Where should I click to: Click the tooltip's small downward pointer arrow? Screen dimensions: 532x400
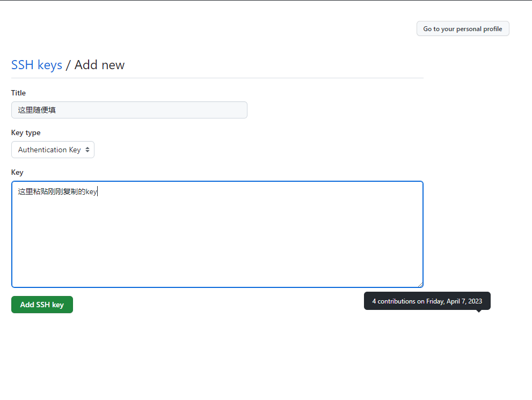pos(478,312)
